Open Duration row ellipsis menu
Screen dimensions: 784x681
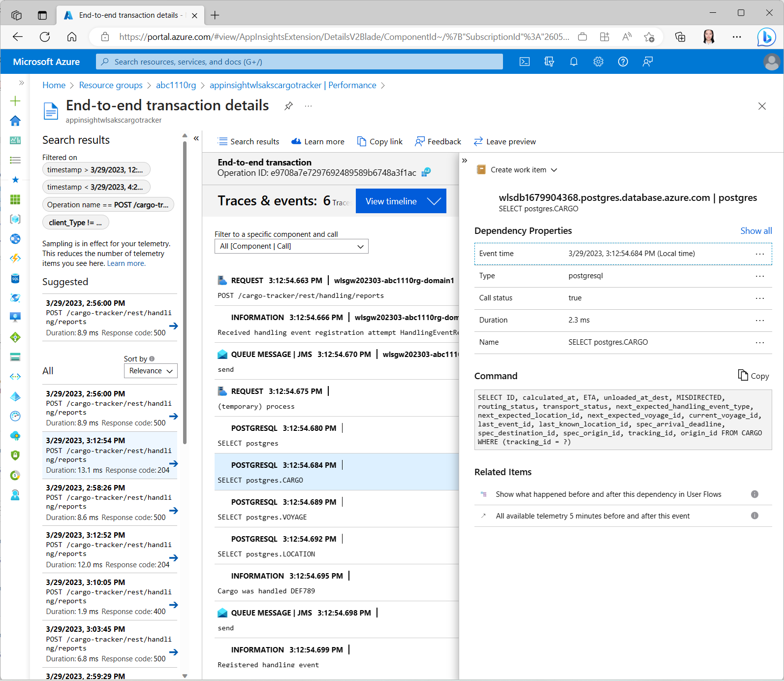pos(760,321)
